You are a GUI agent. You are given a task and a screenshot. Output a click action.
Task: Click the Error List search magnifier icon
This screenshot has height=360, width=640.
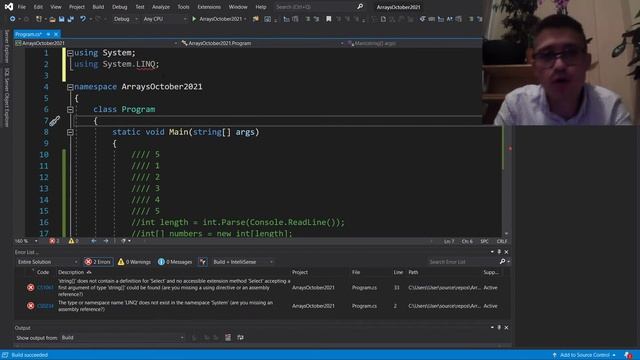(x=502, y=262)
